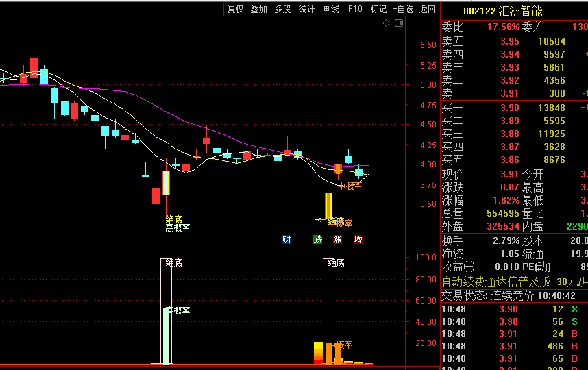Image resolution: width=588 pixels, height=370 pixels.
Task: Click the red 涨 marker icon
Action: (337, 239)
